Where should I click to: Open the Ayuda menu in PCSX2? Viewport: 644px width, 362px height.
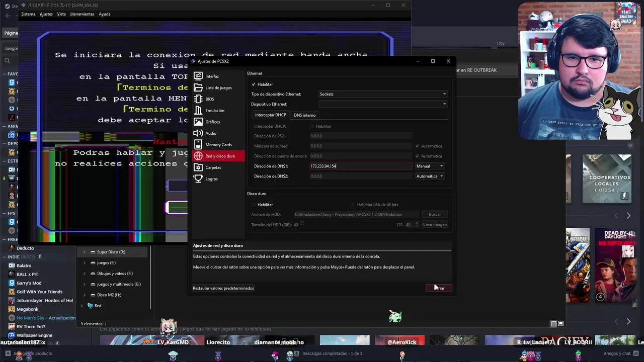pos(105,14)
